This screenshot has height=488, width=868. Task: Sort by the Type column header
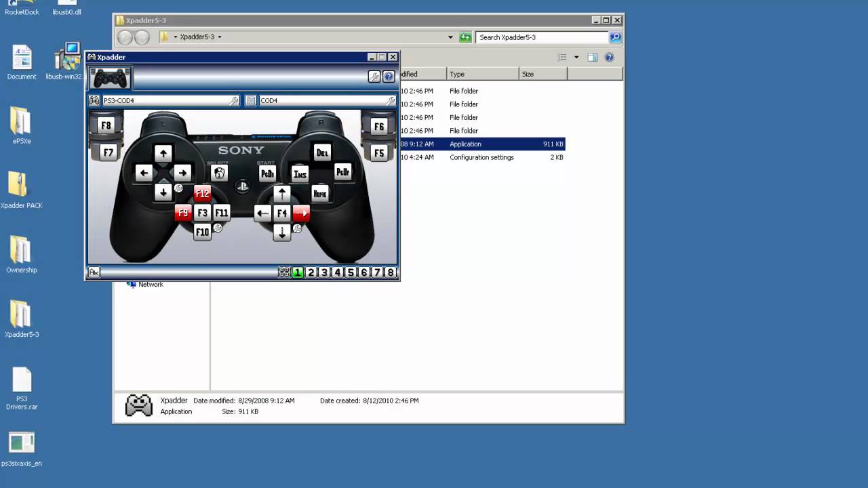pos(483,74)
